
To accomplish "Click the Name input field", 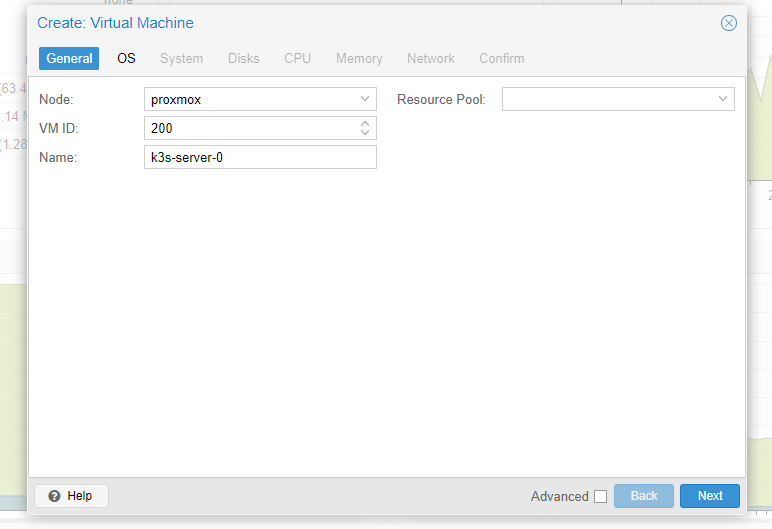I will [x=260, y=157].
